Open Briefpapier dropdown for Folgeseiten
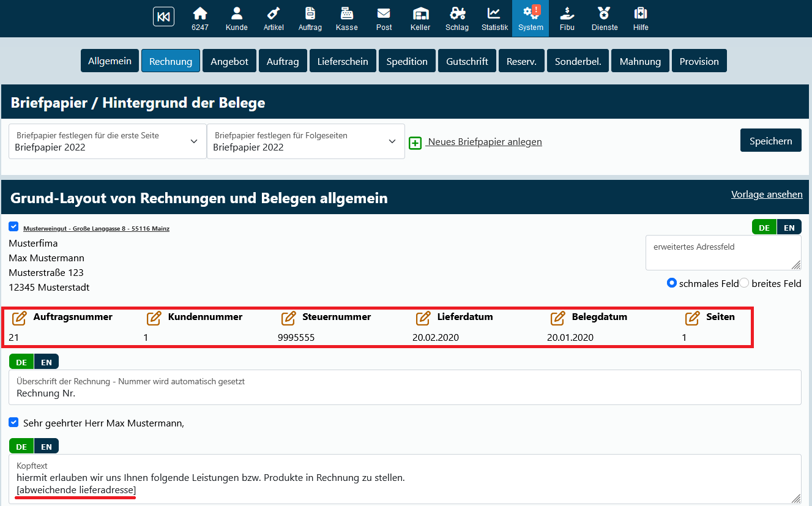This screenshot has height=506, width=812. pyautogui.click(x=306, y=141)
